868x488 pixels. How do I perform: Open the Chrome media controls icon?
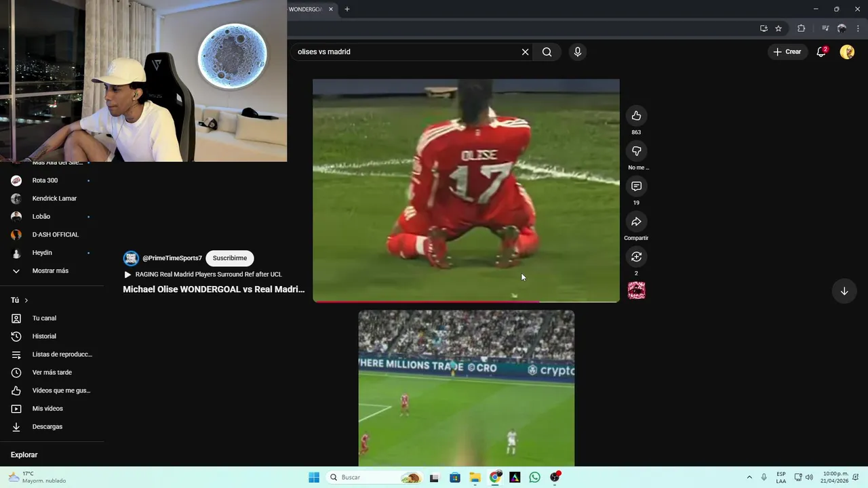point(825,28)
